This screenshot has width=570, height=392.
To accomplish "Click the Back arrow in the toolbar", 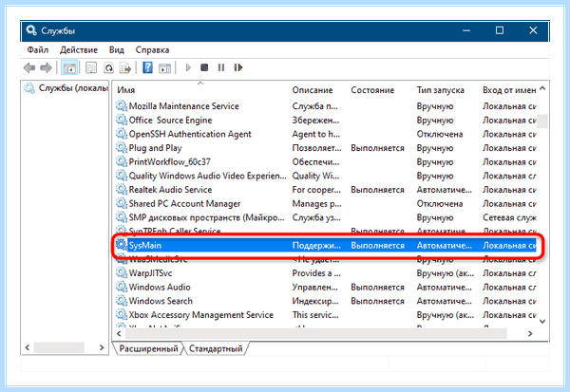I will (x=29, y=67).
